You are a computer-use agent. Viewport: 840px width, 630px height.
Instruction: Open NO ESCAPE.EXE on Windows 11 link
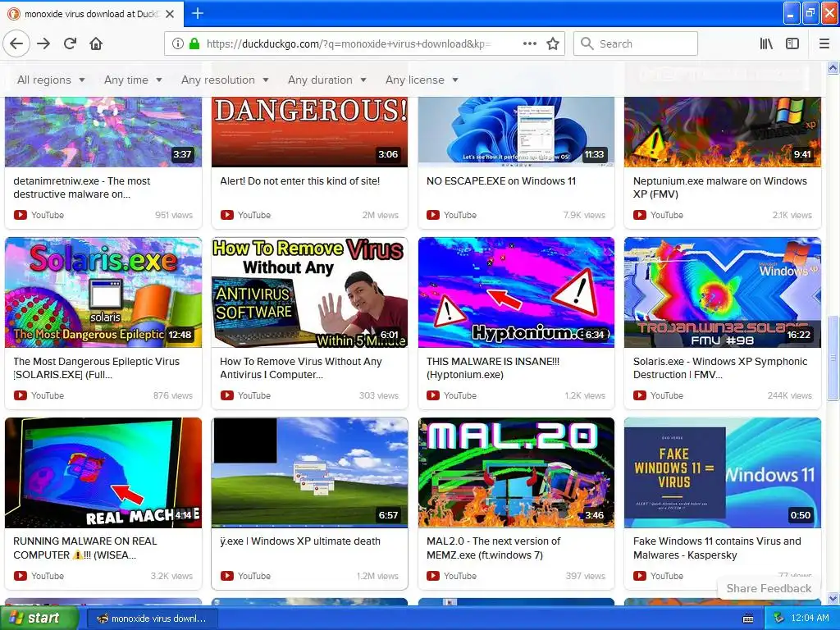pos(501,181)
